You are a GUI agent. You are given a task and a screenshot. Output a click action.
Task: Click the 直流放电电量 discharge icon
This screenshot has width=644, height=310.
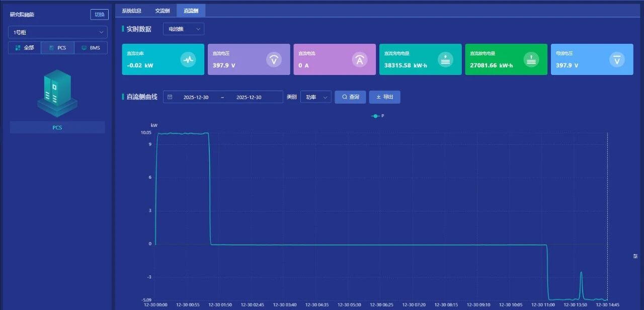tap(531, 59)
